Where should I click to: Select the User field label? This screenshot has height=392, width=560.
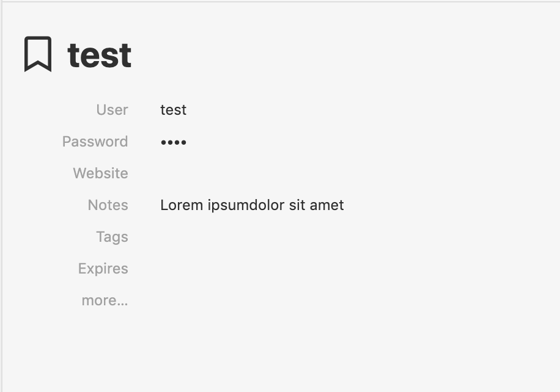112,110
